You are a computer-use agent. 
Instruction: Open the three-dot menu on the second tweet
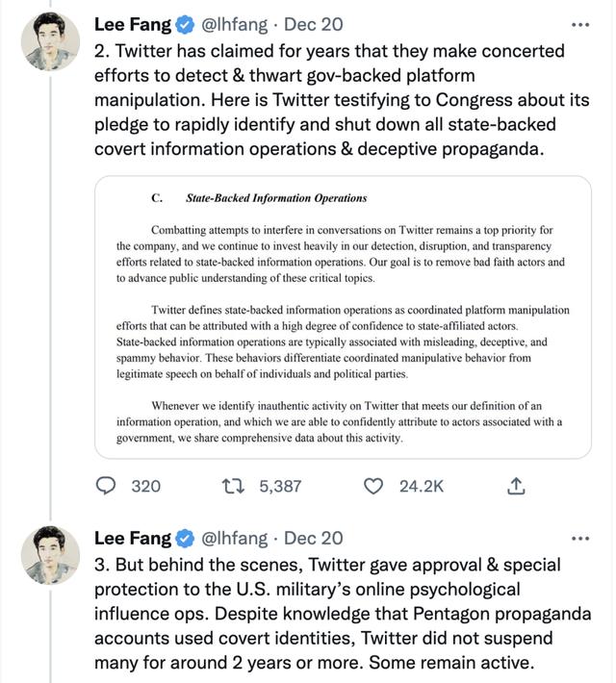coord(579,539)
